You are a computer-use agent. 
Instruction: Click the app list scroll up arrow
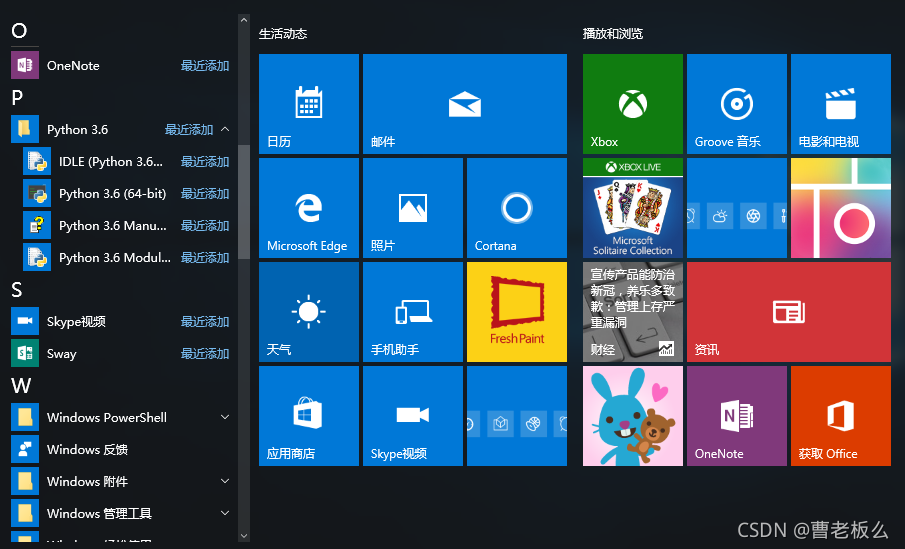pyautogui.click(x=244, y=20)
